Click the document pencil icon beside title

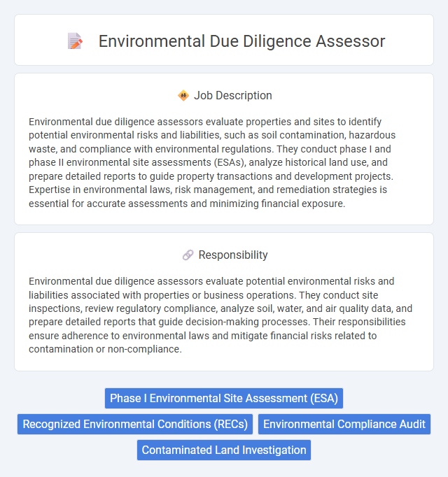[x=75, y=41]
